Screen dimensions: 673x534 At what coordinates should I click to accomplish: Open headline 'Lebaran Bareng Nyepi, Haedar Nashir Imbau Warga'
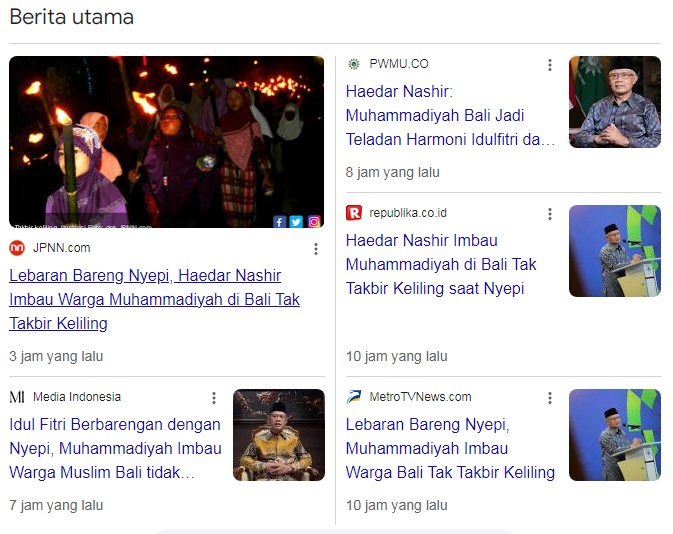tap(155, 299)
